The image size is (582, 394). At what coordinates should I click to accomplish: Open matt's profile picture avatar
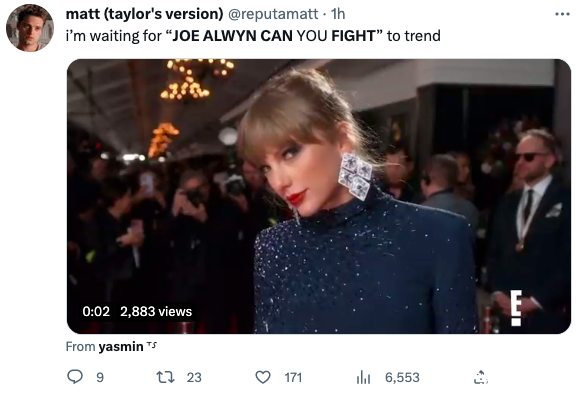point(30,28)
